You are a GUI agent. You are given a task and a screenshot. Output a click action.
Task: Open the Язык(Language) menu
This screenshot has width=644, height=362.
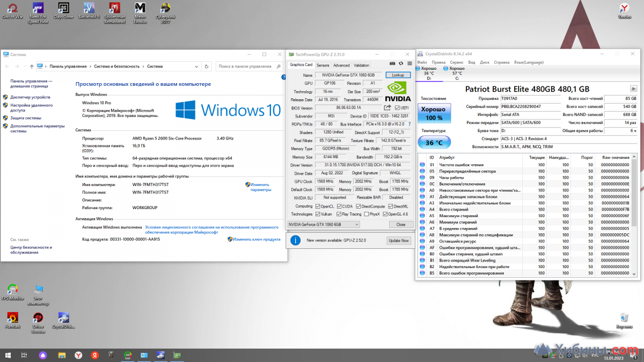tap(529, 62)
